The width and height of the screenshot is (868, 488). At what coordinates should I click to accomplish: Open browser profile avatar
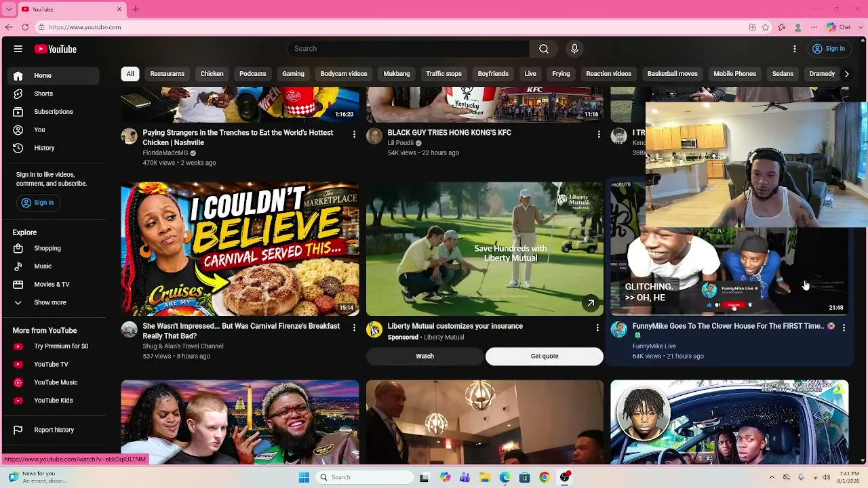[x=798, y=27]
